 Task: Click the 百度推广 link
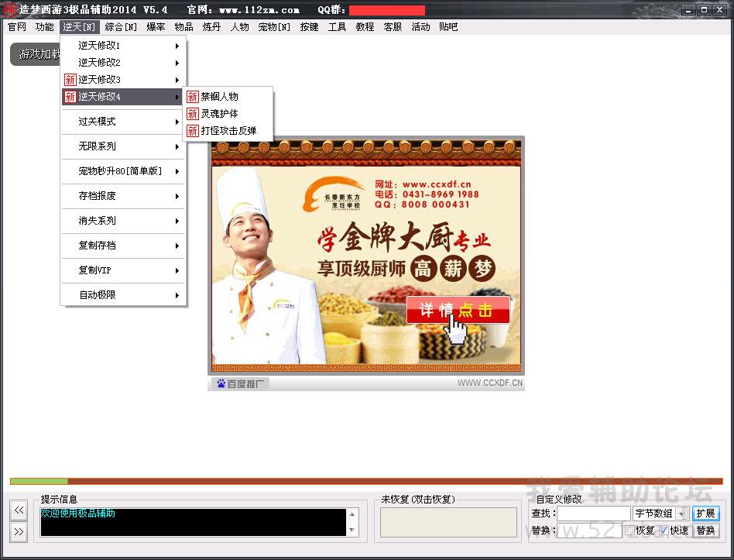pos(241,384)
